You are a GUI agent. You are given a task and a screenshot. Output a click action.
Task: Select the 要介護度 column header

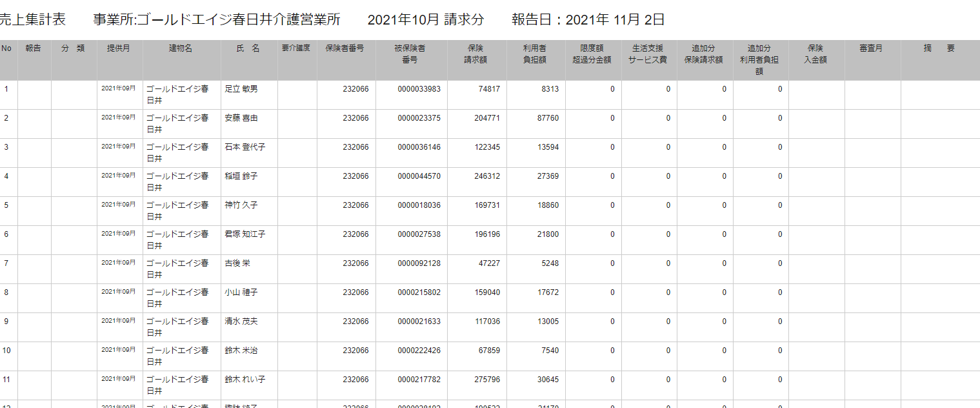(x=297, y=48)
